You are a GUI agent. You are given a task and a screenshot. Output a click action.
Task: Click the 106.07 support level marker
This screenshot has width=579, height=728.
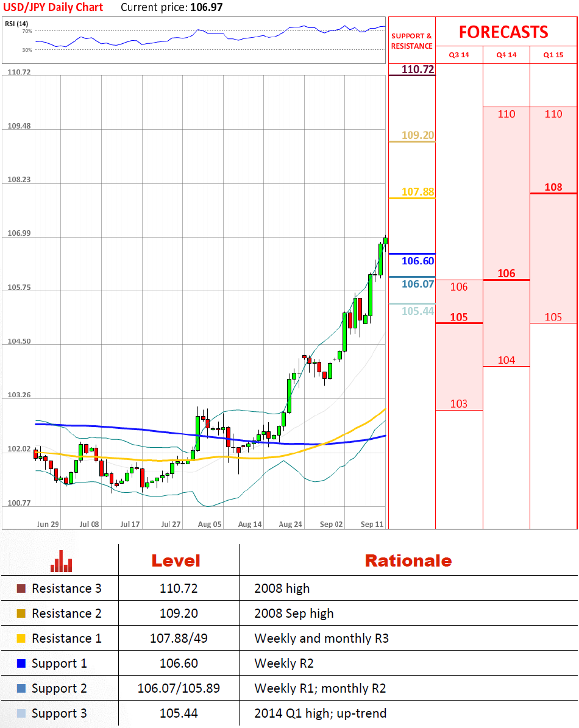[418, 284]
